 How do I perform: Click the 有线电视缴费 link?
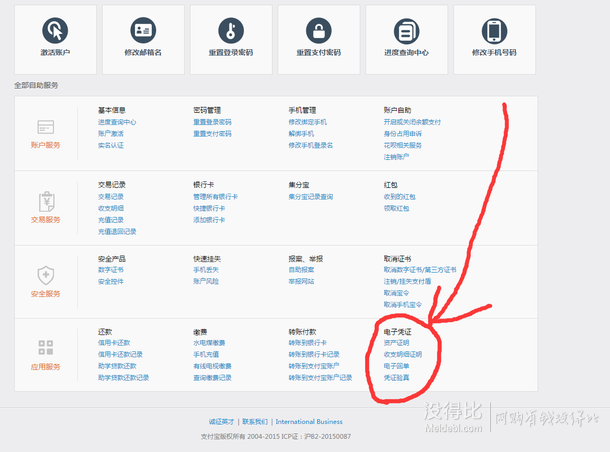[212, 366]
